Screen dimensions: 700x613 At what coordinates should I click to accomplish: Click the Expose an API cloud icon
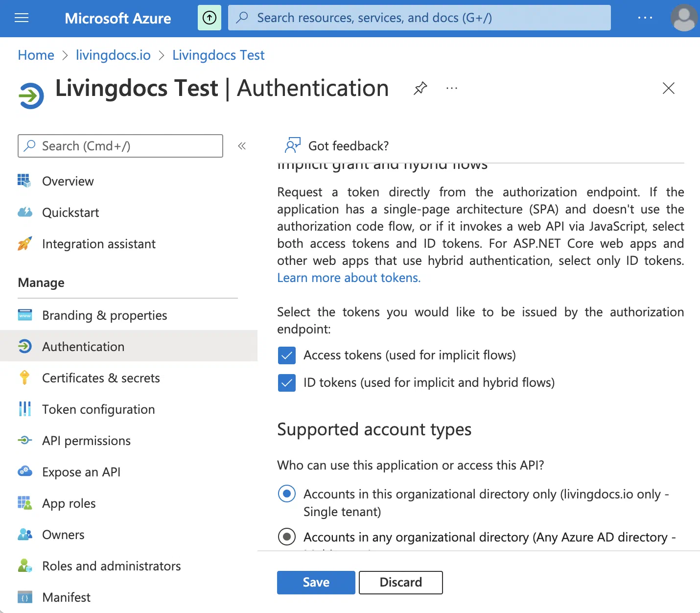(24, 472)
